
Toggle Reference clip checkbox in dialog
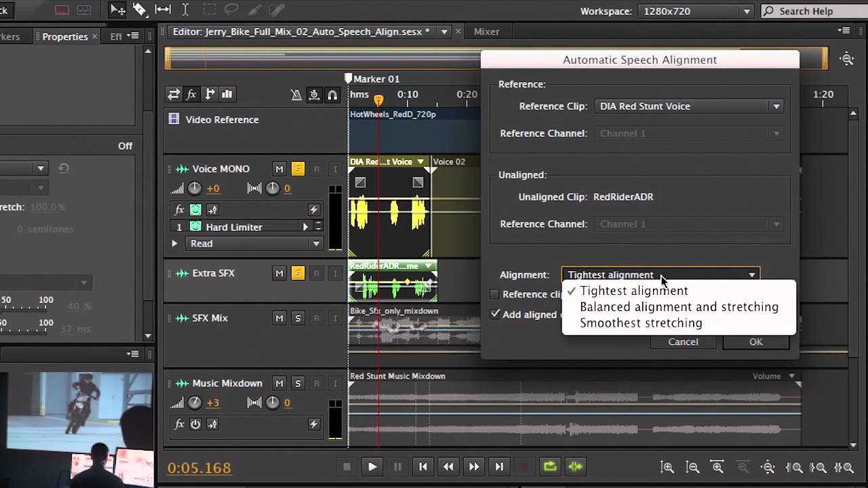point(495,294)
